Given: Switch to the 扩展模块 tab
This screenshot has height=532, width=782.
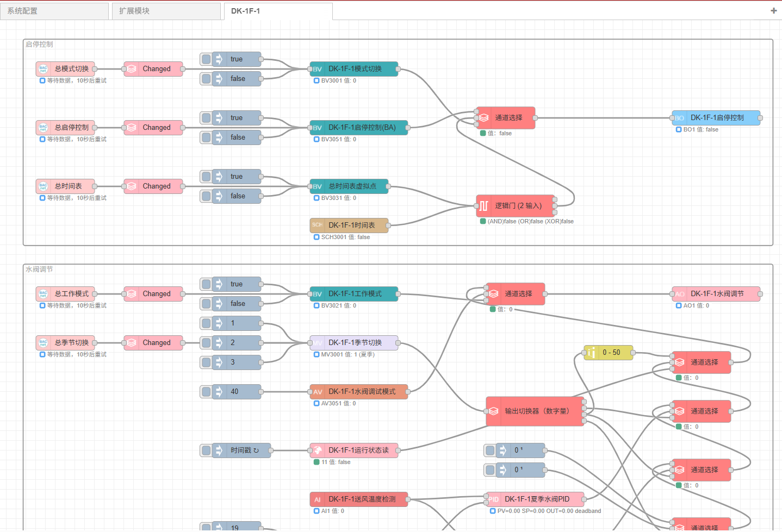Looking at the screenshot, I should coord(166,11).
